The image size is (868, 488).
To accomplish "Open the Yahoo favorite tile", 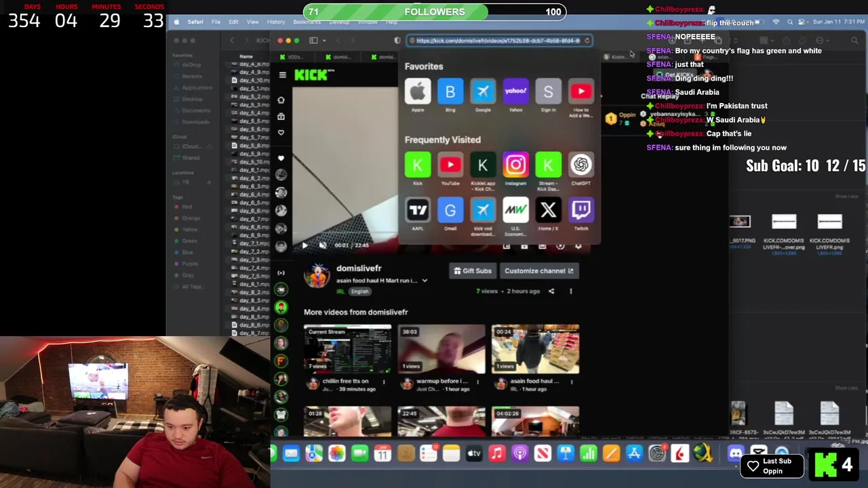I will point(515,91).
